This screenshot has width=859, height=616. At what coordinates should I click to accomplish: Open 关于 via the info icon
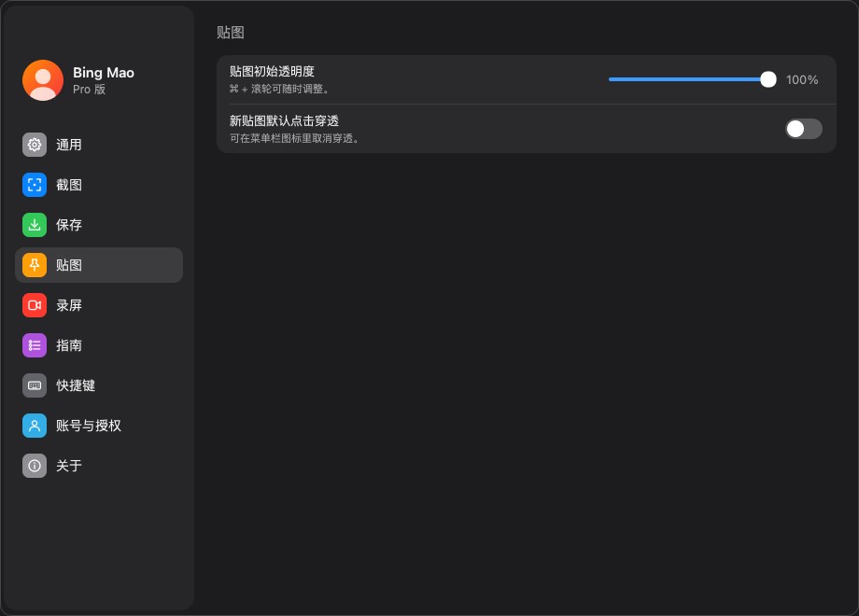(35, 466)
